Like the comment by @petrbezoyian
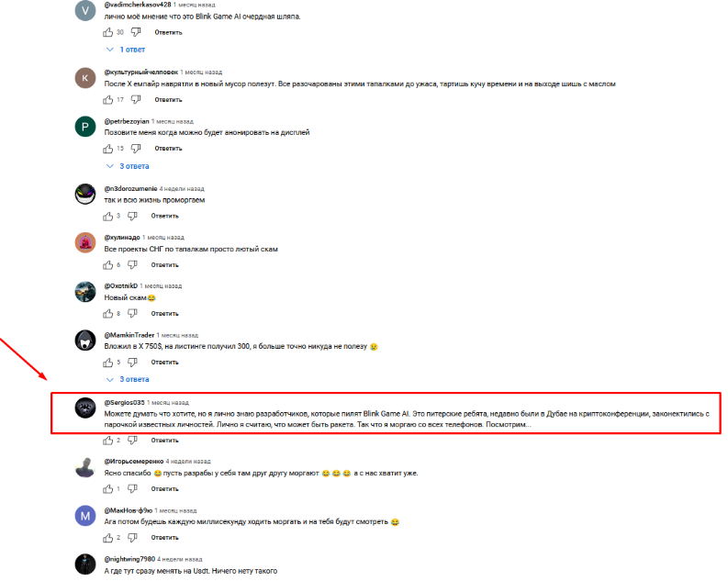728x581 pixels. pos(108,149)
